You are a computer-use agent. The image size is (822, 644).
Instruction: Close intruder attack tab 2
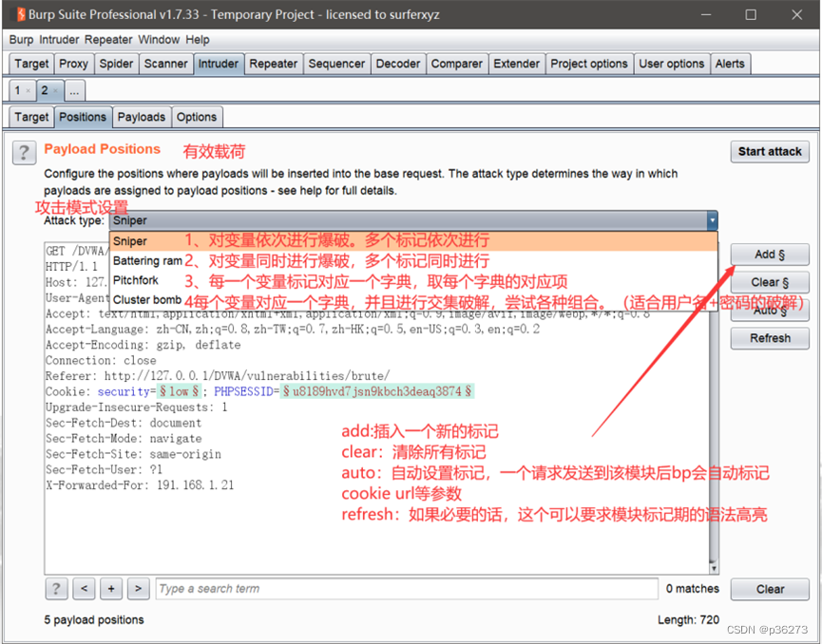tap(55, 91)
